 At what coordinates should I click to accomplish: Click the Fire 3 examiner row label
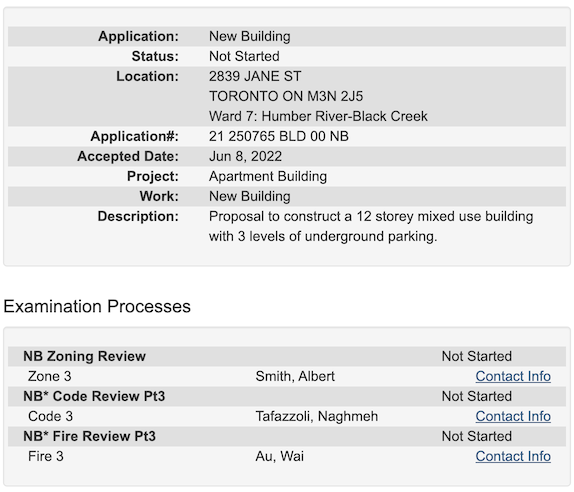(46, 456)
